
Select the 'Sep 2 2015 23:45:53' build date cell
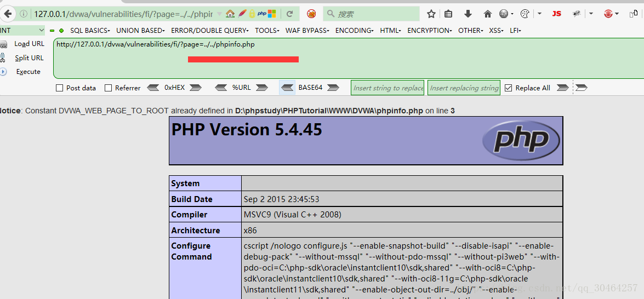coord(402,199)
